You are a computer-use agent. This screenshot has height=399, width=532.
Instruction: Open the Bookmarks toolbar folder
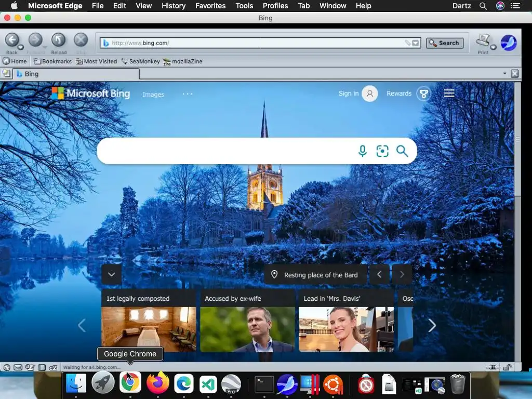pyautogui.click(x=53, y=61)
